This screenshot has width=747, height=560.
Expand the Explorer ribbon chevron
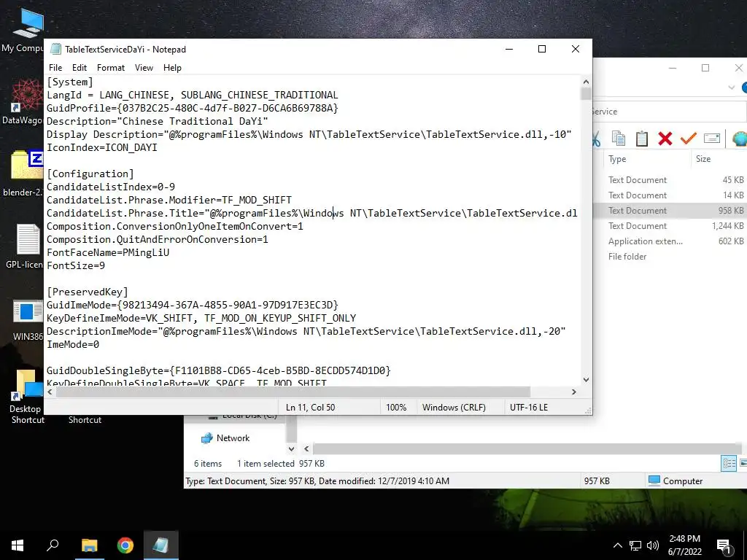point(731,87)
